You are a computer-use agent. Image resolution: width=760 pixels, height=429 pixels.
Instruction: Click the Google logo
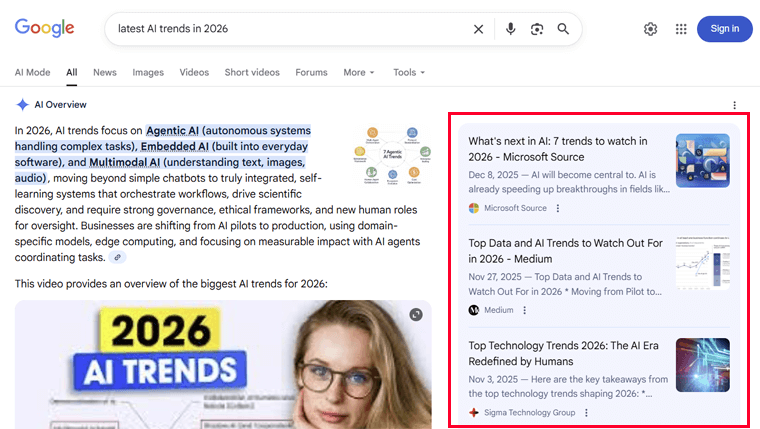(45, 28)
